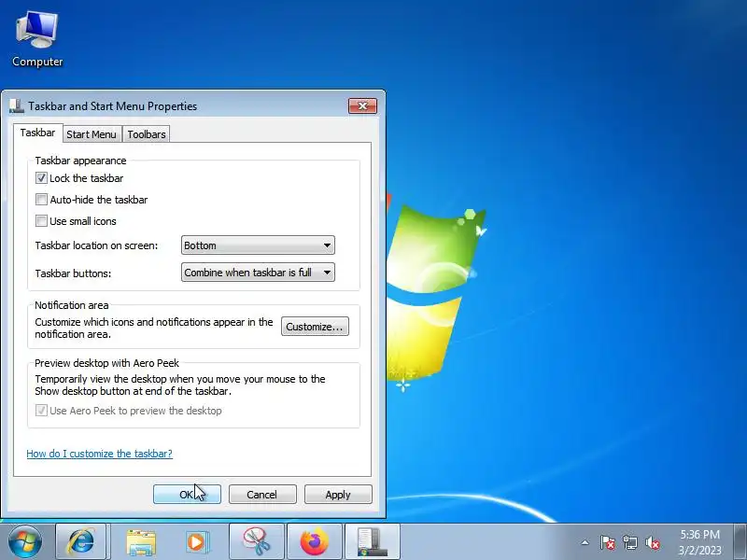Enable Auto-hide the taskbar
Screen dimensions: 747x560
click(41, 200)
